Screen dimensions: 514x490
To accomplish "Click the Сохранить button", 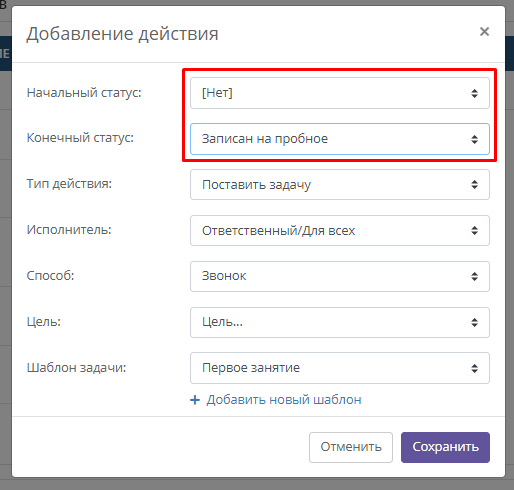I will pos(445,447).
